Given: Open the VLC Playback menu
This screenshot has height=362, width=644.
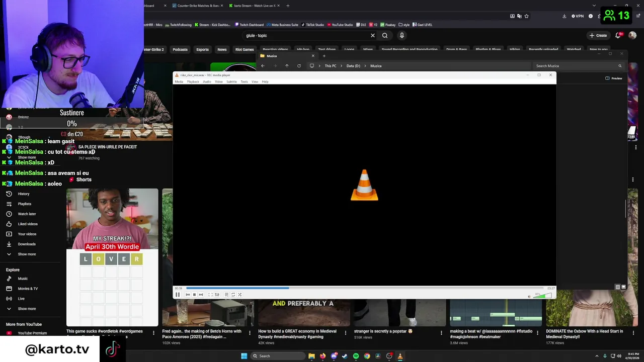Looking at the screenshot, I should 193,81.
